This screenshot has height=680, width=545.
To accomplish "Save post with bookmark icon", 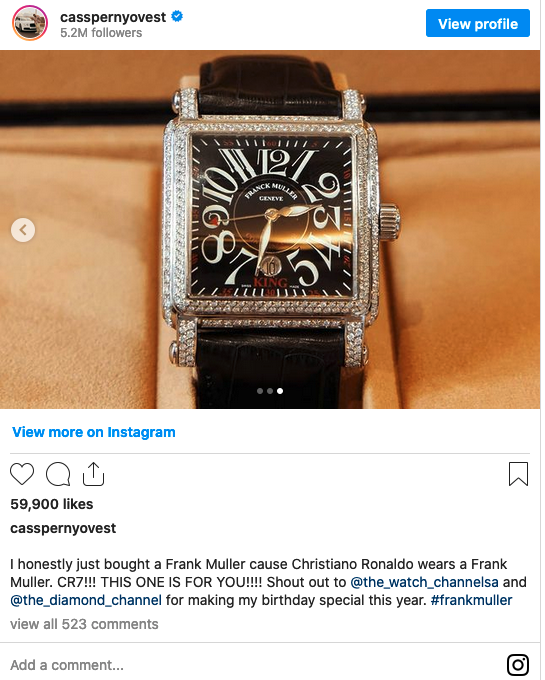I will [518, 474].
